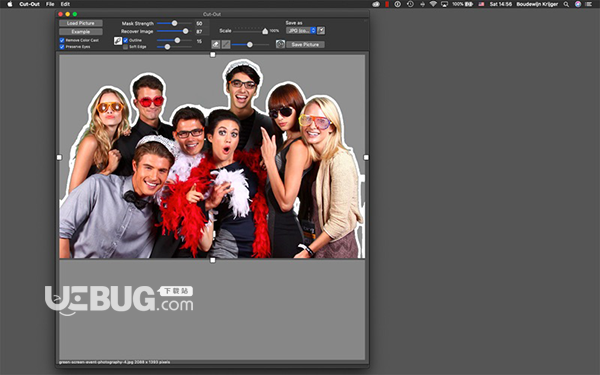Click the Save Picture button
The width and height of the screenshot is (600, 375).
(x=305, y=45)
